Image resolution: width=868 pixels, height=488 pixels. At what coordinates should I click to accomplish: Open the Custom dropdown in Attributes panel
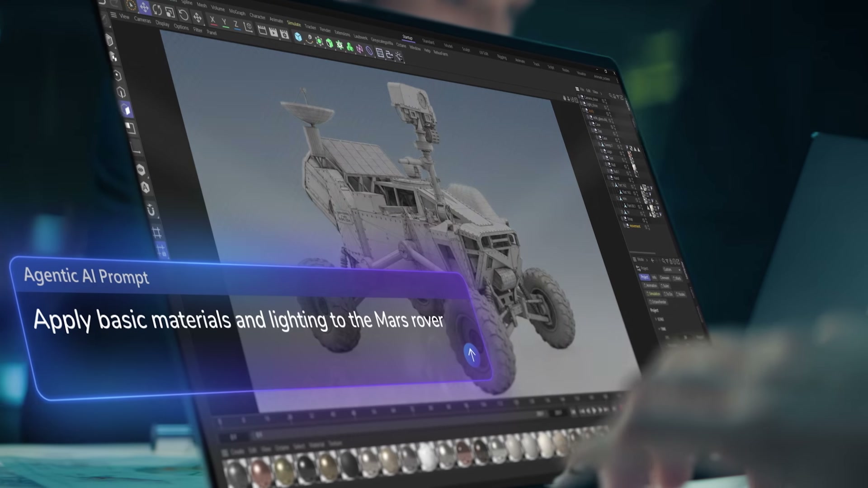pyautogui.click(x=672, y=270)
